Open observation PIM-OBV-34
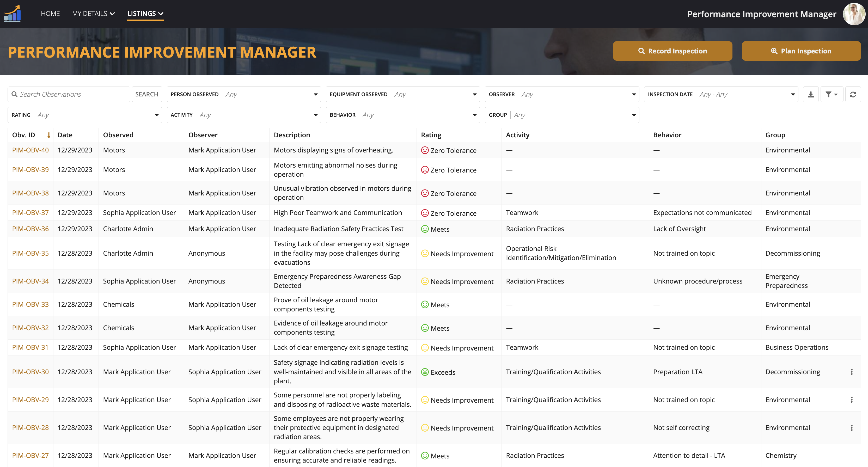The height and width of the screenshot is (467, 868). (x=30, y=281)
